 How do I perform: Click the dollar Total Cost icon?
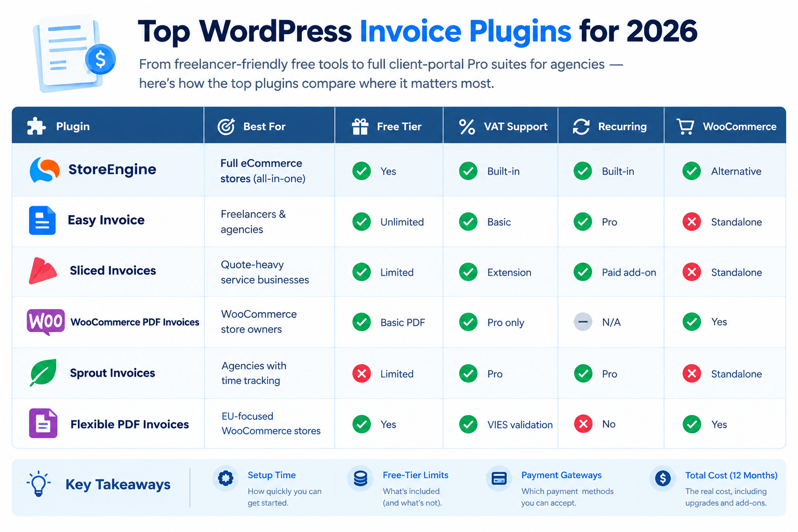[x=662, y=478]
